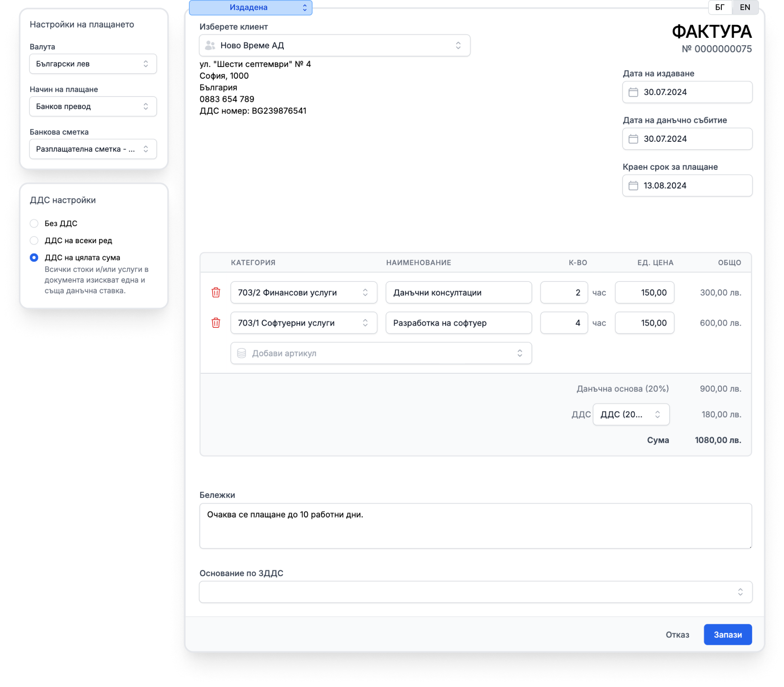The height and width of the screenshot is (687, 784).
Task: Click the ДДС amount 180,00 лв.
Action: coord(721,414)
